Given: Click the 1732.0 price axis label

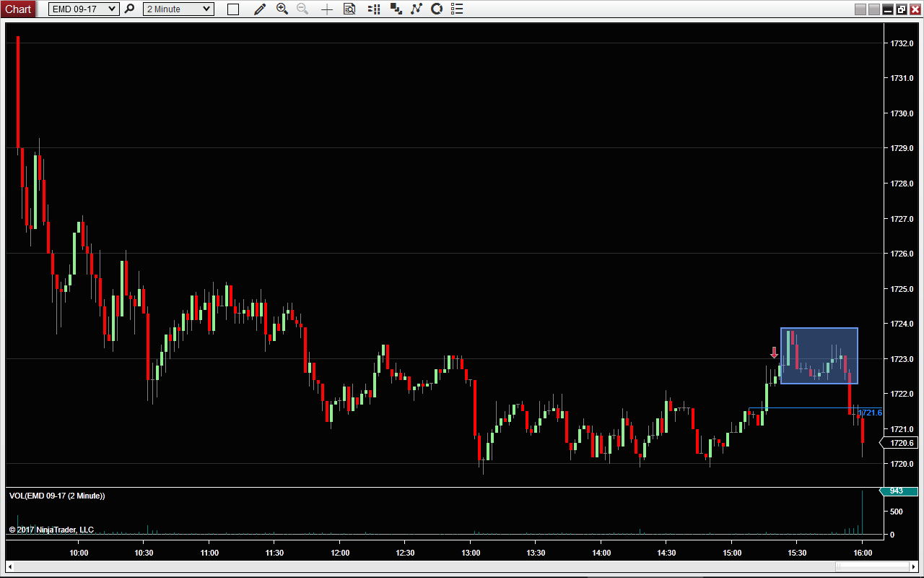Looking at the screenshot, I should pos(902,43).
